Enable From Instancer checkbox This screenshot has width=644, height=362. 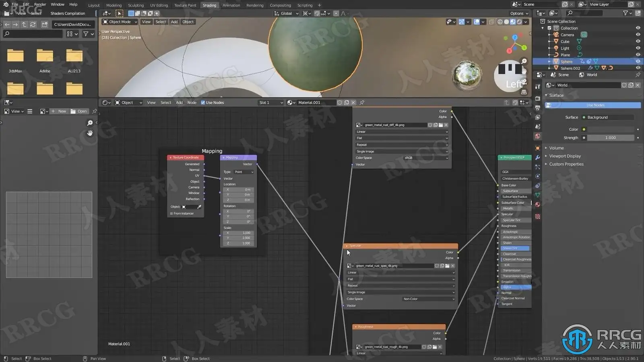pyautogui.click(x=171, y=214)
